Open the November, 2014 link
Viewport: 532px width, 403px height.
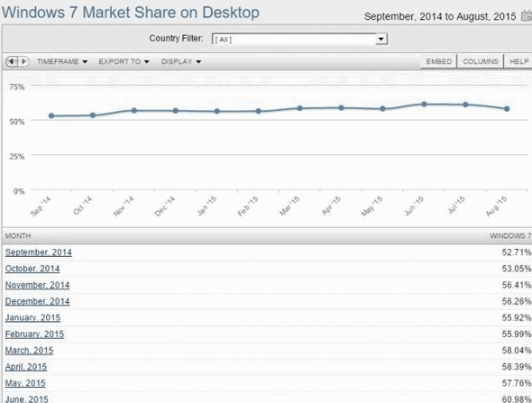37,285
